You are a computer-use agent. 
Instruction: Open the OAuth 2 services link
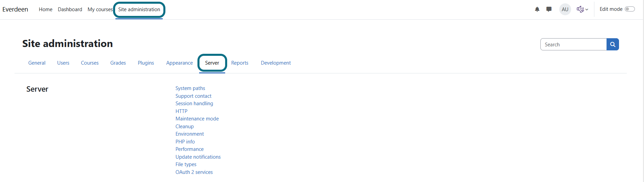194,172
